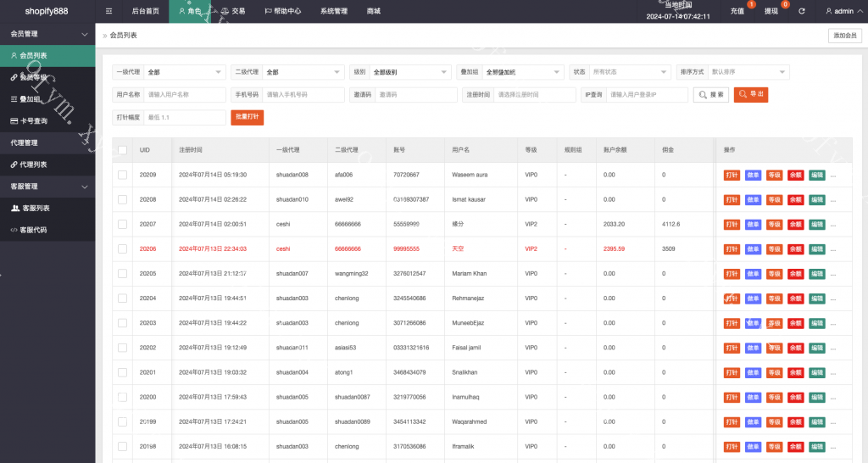Toggle the select-all checkbox in table header
Viewport: 868px width, 463px height.
pos(122,150)
